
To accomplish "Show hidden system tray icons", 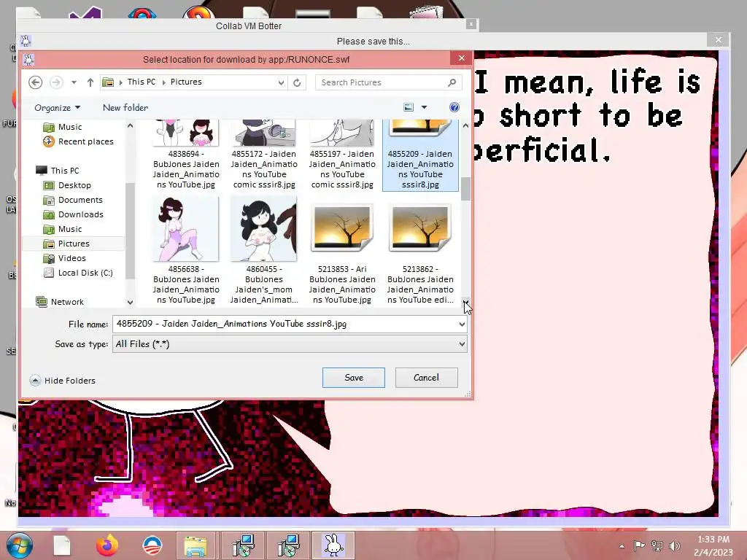I will [x=622, y=546].
